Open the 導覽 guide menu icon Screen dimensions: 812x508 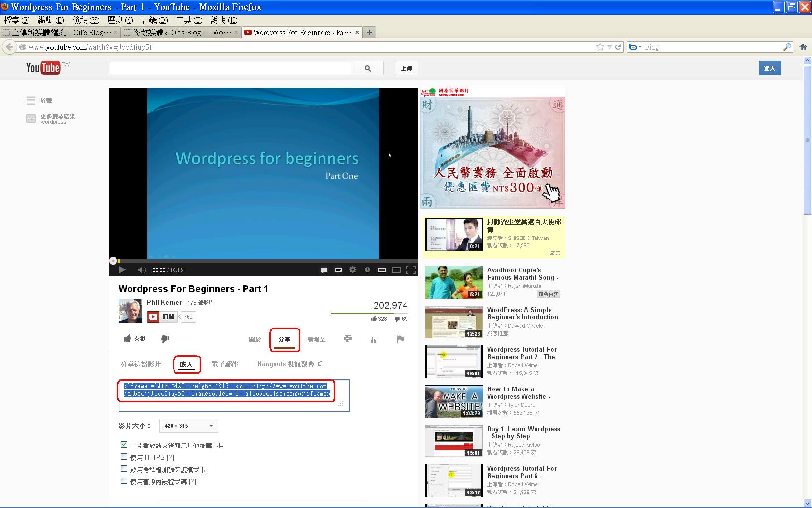click(x=31, y=100)
